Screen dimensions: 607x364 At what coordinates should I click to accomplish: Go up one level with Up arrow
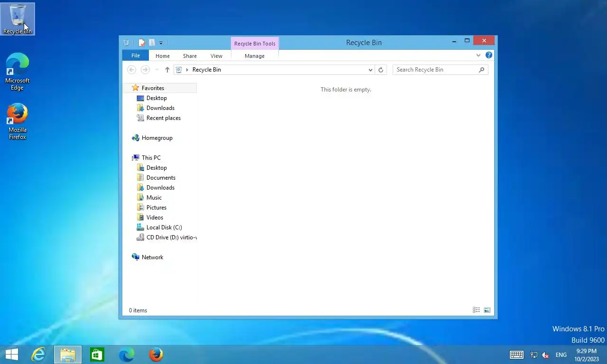point(167,70)
